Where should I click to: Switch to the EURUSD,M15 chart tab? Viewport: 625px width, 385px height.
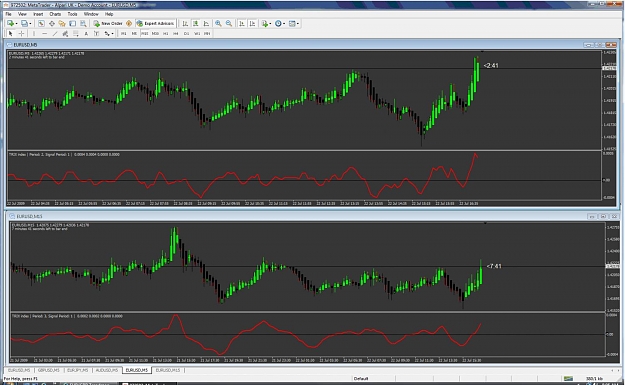(x=168, y=370)
